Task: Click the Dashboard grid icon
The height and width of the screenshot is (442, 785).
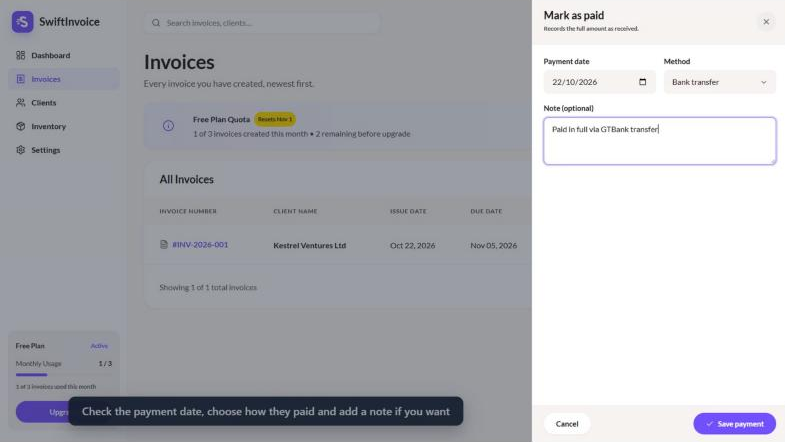Action: tap(21, 55)
